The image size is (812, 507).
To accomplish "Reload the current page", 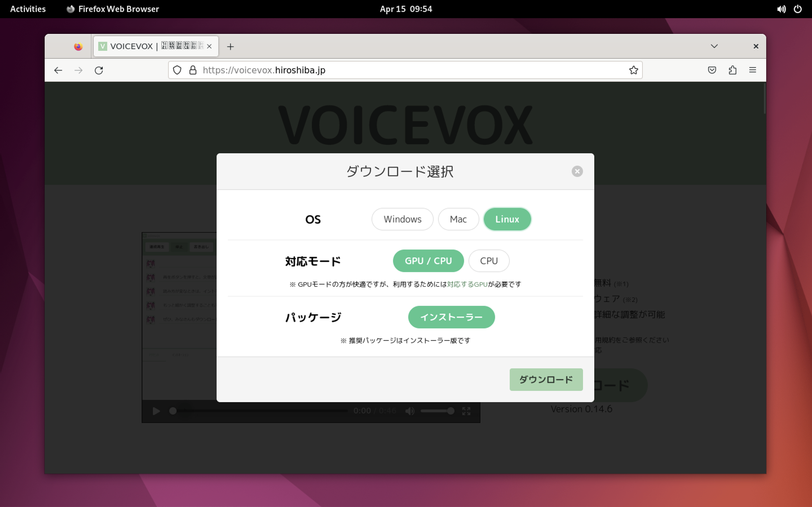I will point(99,70).
